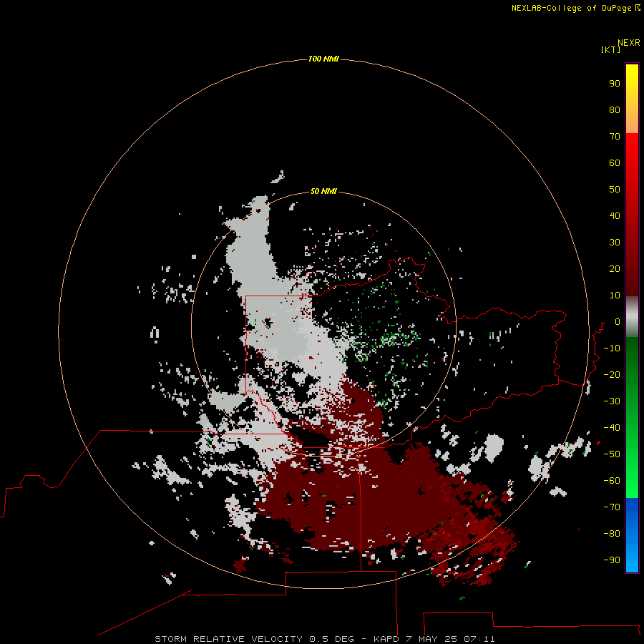Select the -10 tick label on scale

612,348
